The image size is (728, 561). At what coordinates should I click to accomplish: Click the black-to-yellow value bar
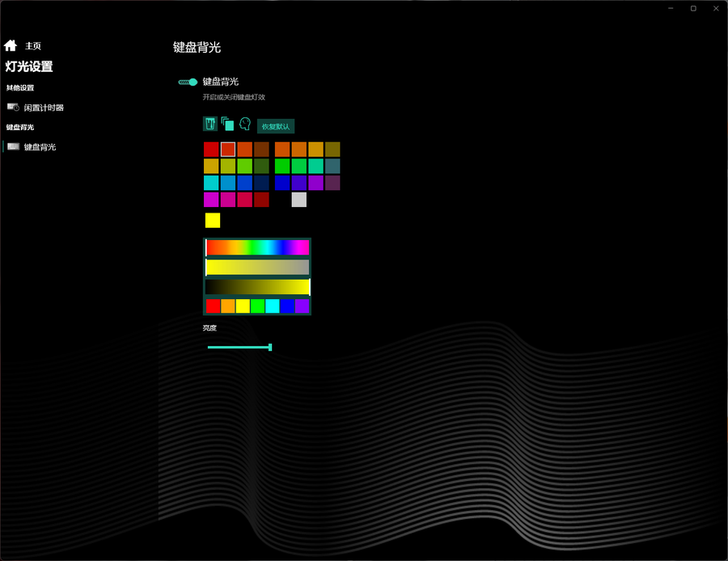click(x=258, y=287)
